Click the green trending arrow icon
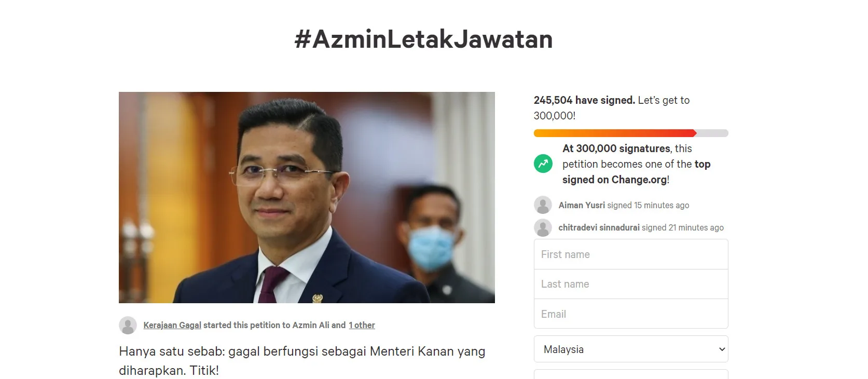Screen dimensions: 868x379 543,164
